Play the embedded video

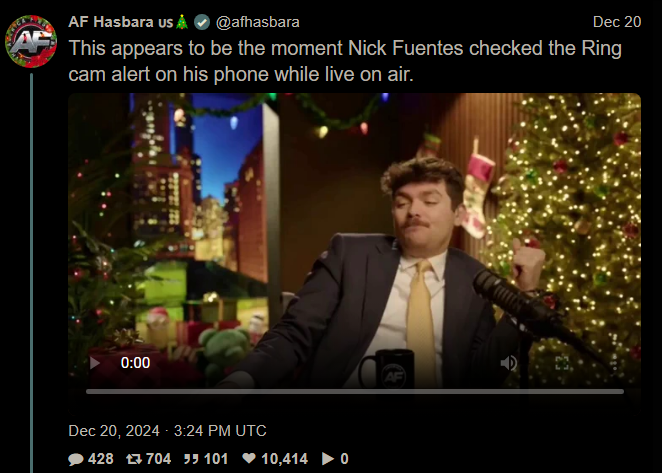pyautogui.click(x=95, y=363)
